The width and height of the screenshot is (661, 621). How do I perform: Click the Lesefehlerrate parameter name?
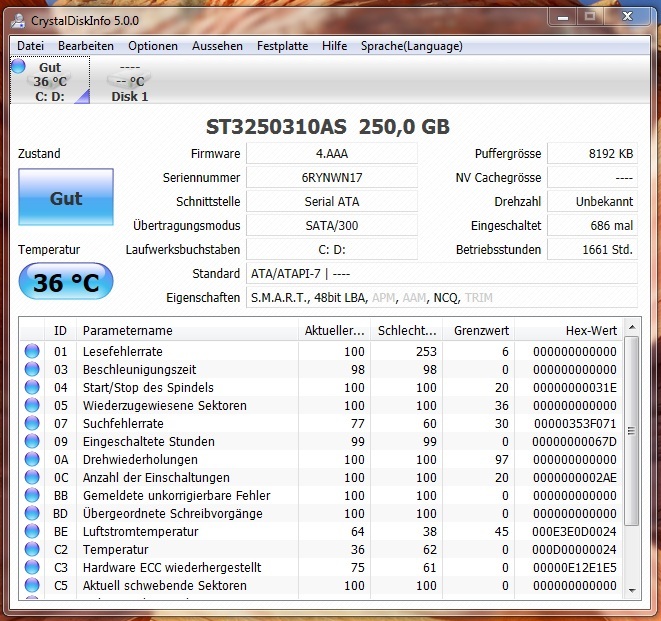123,351
